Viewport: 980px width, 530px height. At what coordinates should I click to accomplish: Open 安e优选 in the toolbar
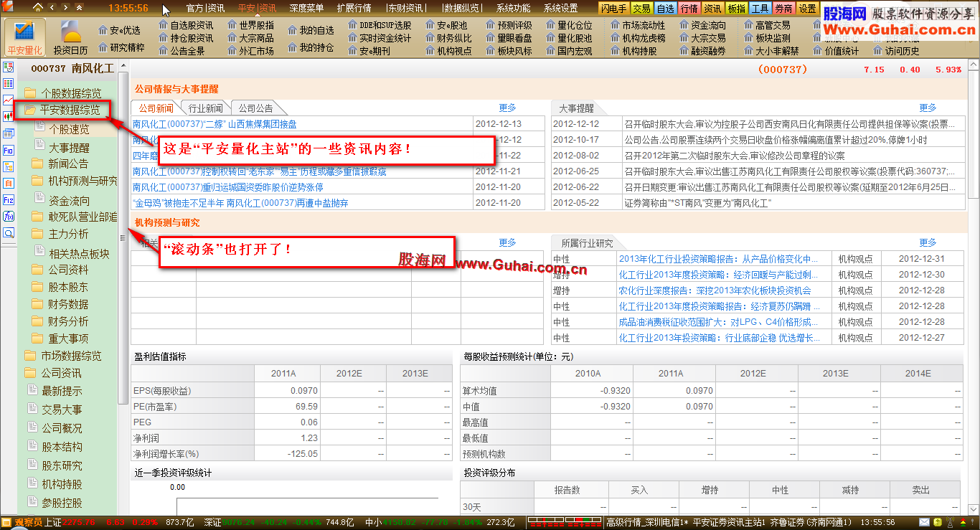tap(119, 30)
